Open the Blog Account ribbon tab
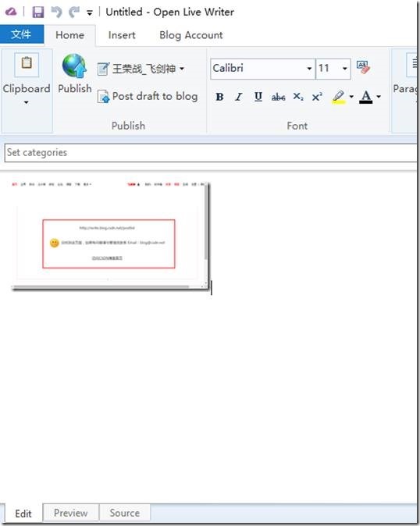The image size is (420, 526). tap(191, 35)
